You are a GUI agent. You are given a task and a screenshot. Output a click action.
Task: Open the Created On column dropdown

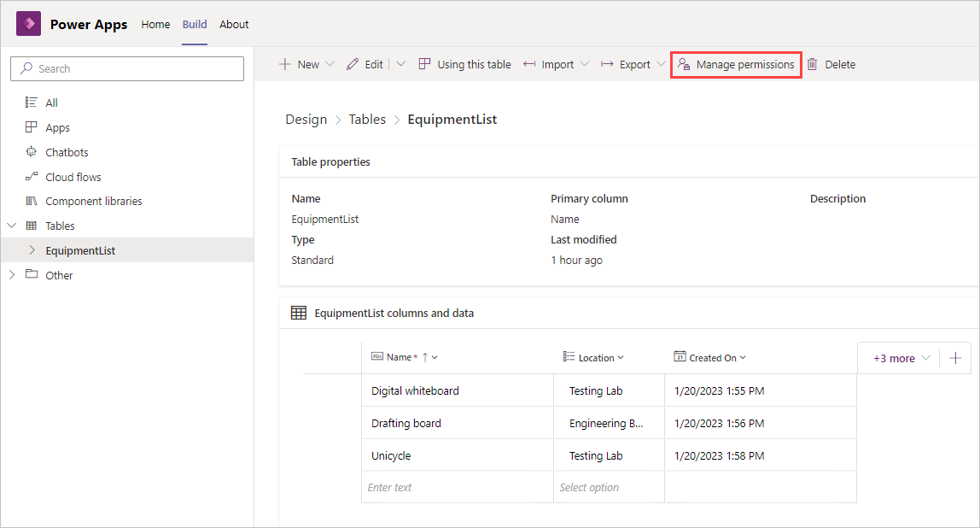click(744, 358)
